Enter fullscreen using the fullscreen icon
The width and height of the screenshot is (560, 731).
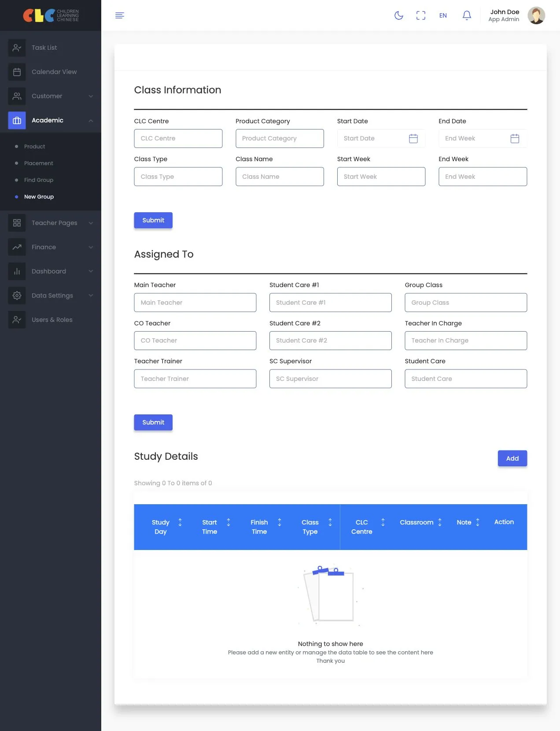pos(421,15)
